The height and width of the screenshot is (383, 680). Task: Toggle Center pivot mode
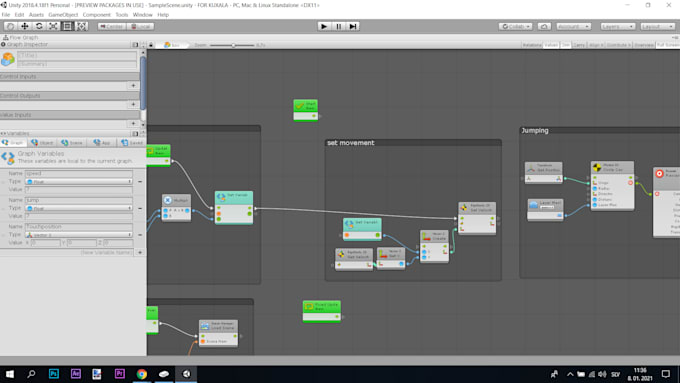tap(112, 26)
